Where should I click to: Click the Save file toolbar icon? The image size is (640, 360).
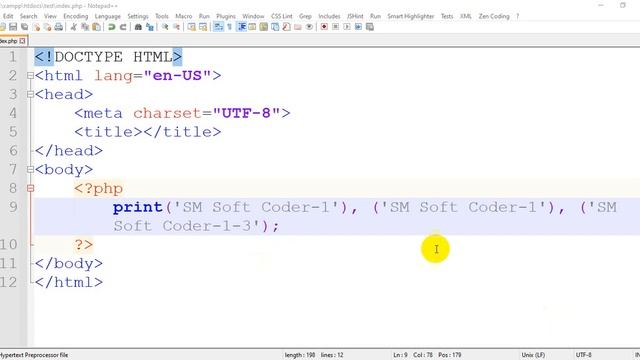[13, 27]
